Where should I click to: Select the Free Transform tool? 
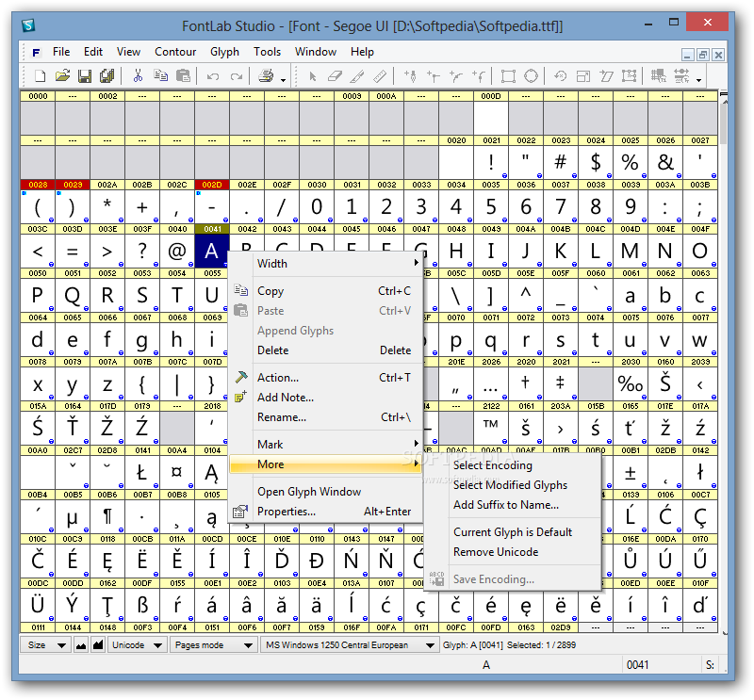tap(629, 76)
